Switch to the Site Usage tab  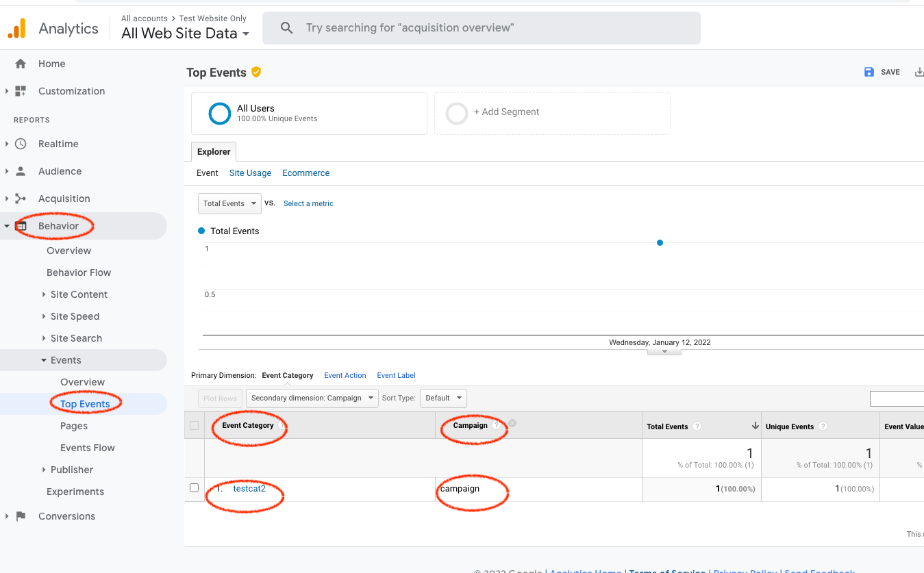250,173
